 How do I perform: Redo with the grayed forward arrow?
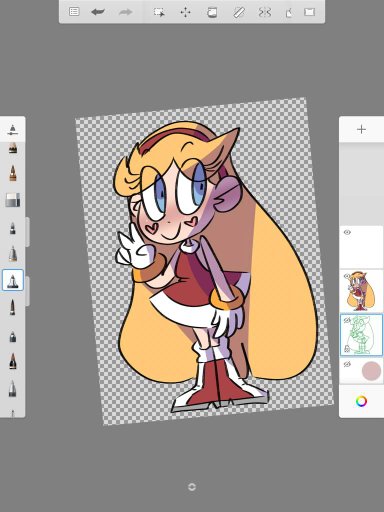(126, 12)
